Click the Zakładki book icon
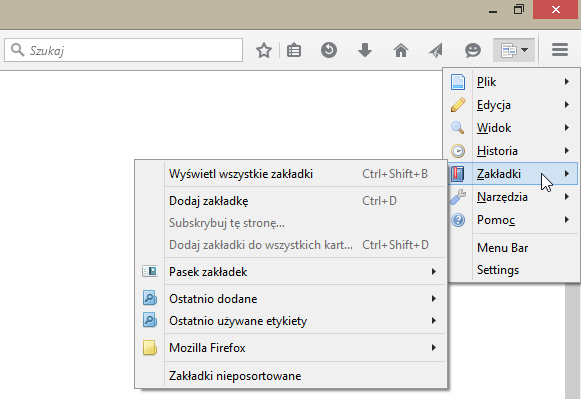The image size is (581, 399). 458,174
